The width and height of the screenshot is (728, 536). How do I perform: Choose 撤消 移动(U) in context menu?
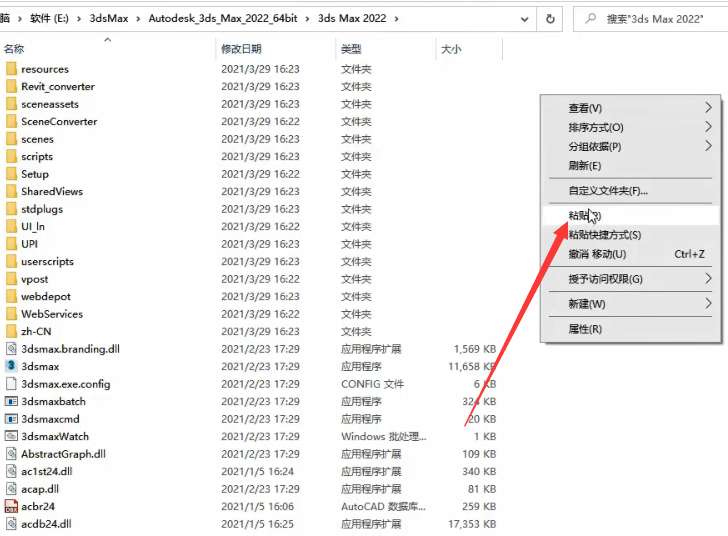[x=630, y=254]
